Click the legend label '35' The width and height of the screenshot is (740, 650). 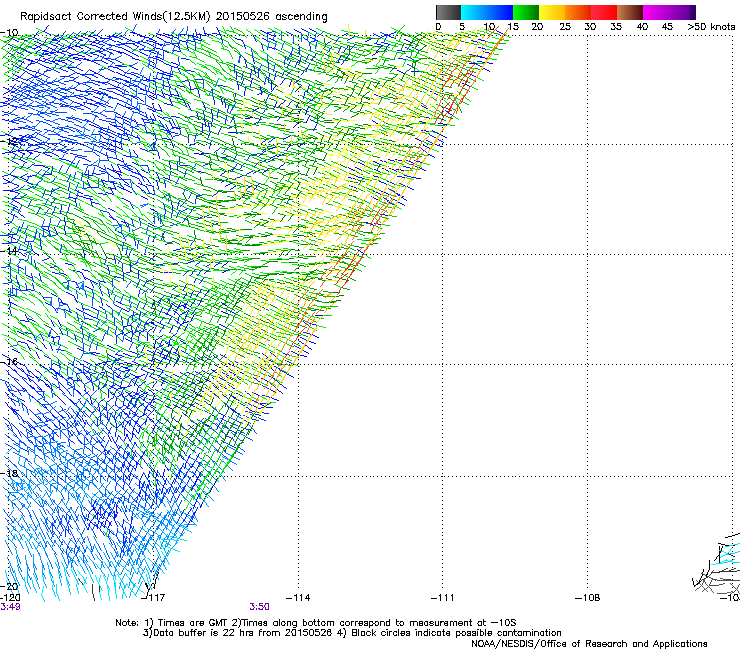pos(616,27)
